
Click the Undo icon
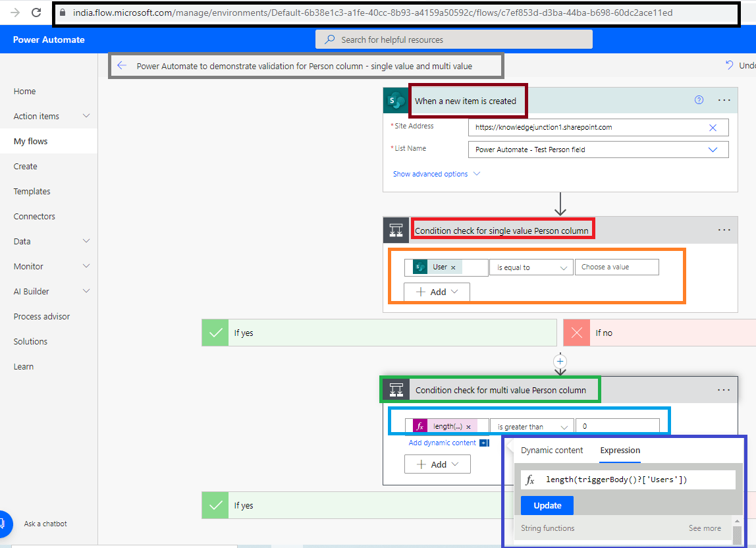click(x=730, y=65)
